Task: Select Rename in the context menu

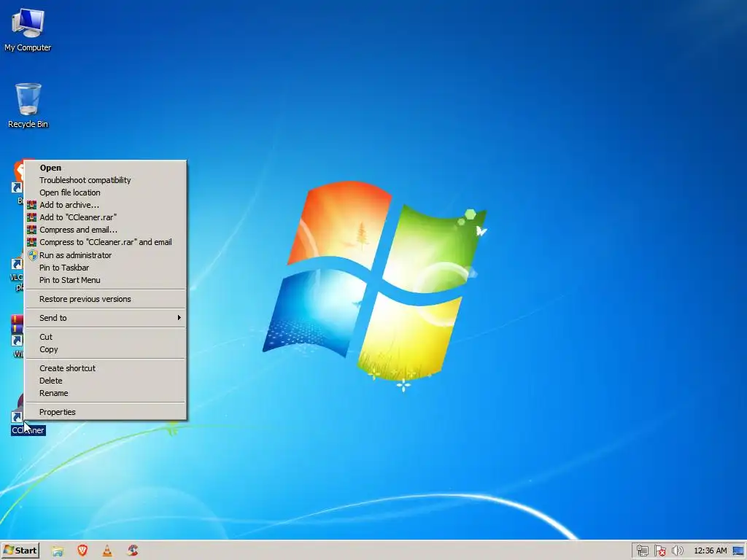Action: click(105, 393)
